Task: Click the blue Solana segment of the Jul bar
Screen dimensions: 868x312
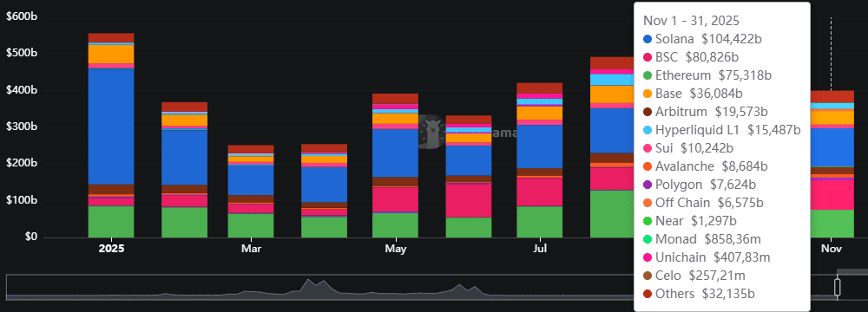Action: click(540, 146)
